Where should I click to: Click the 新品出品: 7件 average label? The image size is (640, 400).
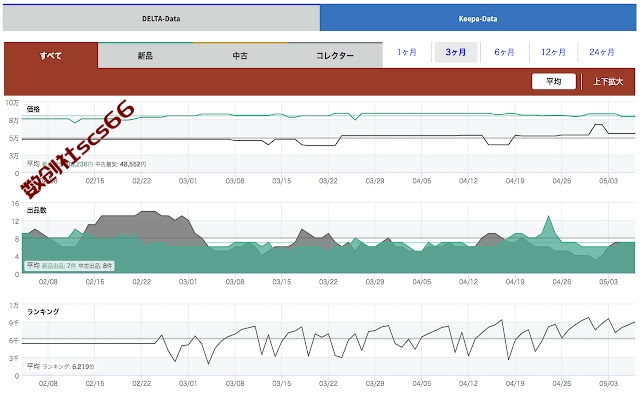coord(59,266)
